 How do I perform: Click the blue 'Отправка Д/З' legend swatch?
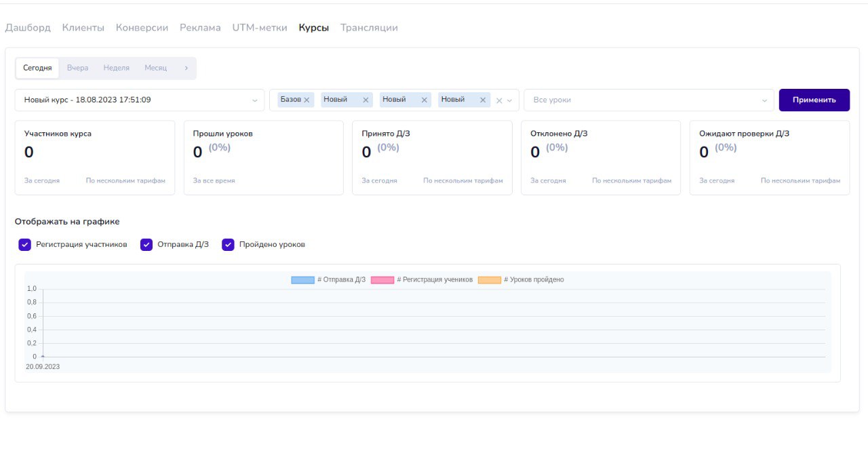[x=302, y=280]
